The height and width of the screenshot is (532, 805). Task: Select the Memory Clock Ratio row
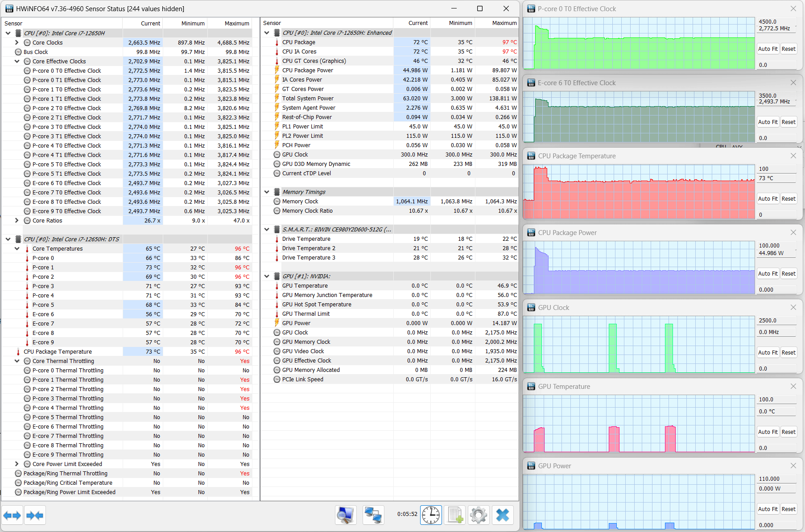(x=390, y=211)
